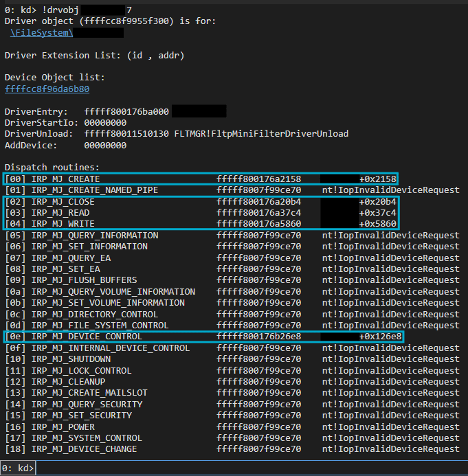
Task: Click DriverEntry address fffff800176ba000
Action: coord(126,112)
